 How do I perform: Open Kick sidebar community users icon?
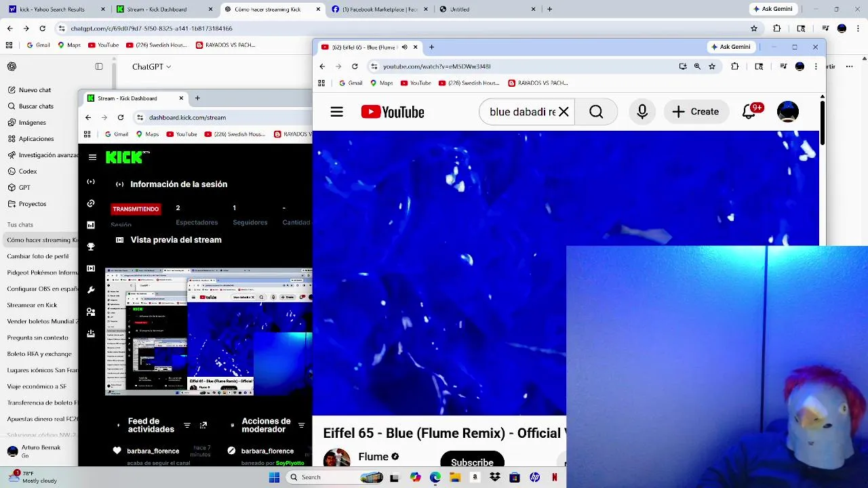tap(91, 312)
